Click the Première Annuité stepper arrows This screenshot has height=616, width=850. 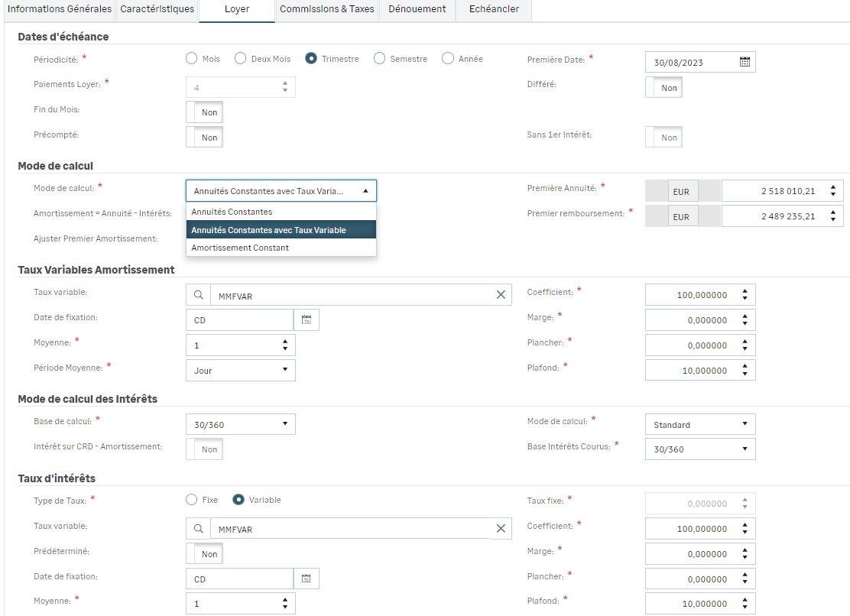click(832, 191)
